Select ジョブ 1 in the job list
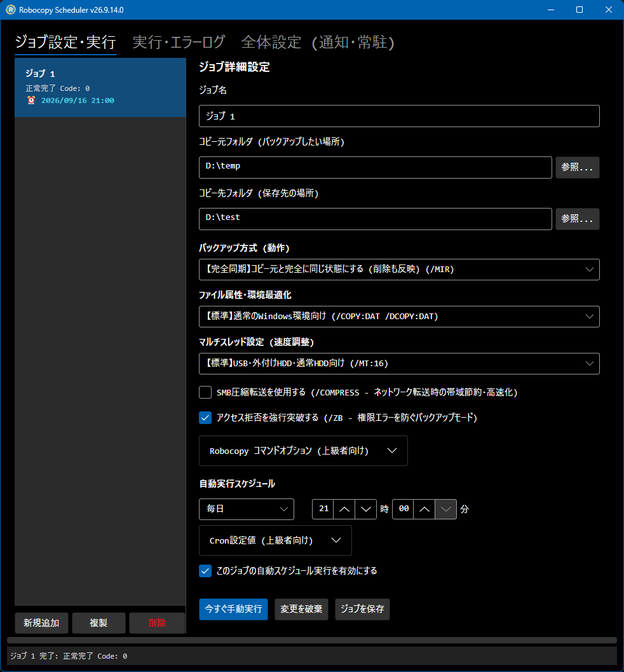The image size is (624, 672). point(100,88)
